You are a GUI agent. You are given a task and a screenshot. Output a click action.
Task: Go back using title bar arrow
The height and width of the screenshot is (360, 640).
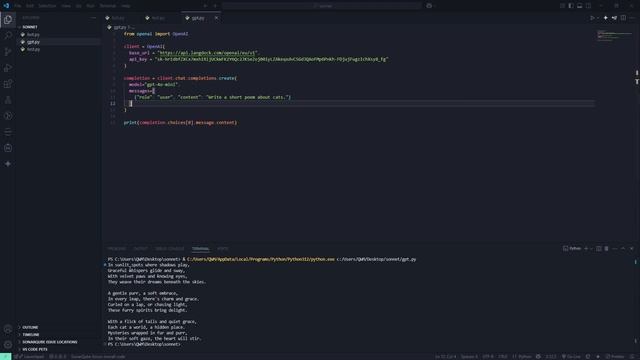205,6
